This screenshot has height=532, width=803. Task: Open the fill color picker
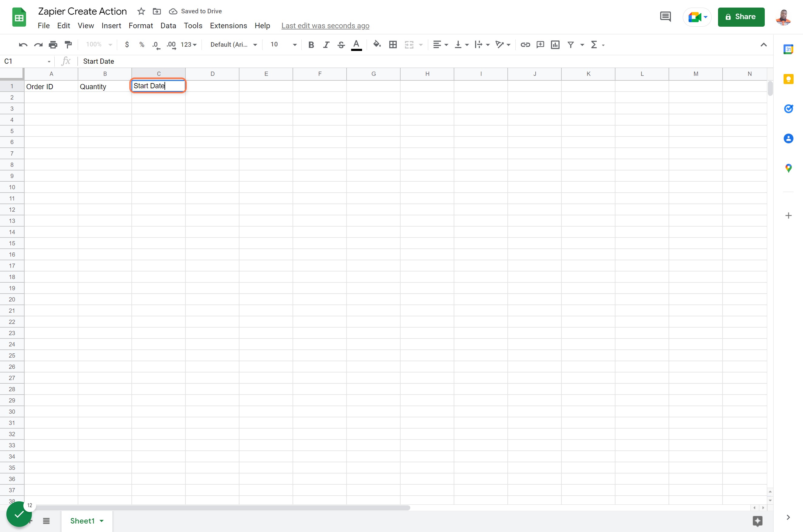point(377,44)
